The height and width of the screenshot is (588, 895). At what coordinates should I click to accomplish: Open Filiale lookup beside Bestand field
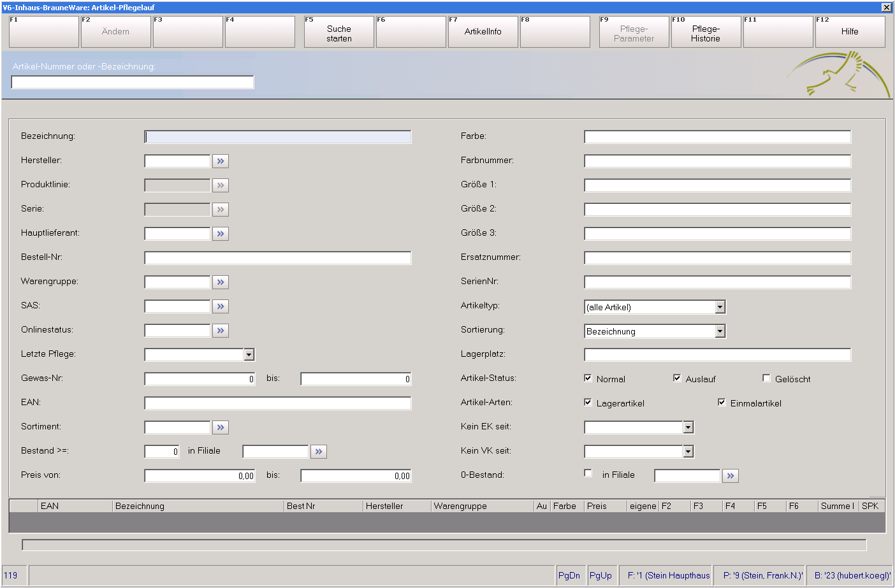(319, 452)
